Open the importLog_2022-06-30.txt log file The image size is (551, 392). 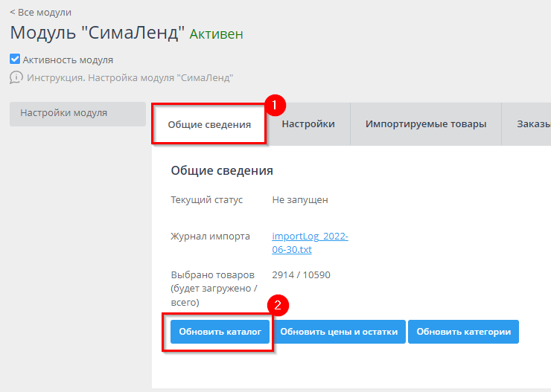click(x=310, y=243)
